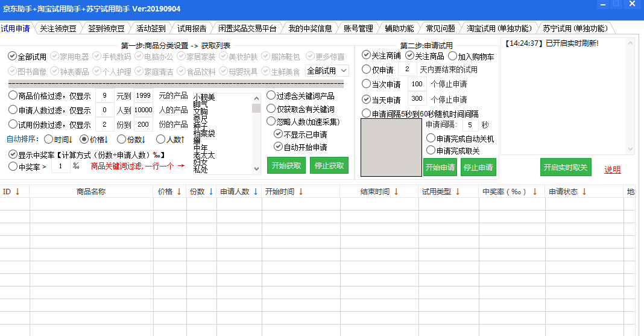Screen dimensions: 644x336
Task: Open the 常见问题 tab
Action: coord(440,28)
